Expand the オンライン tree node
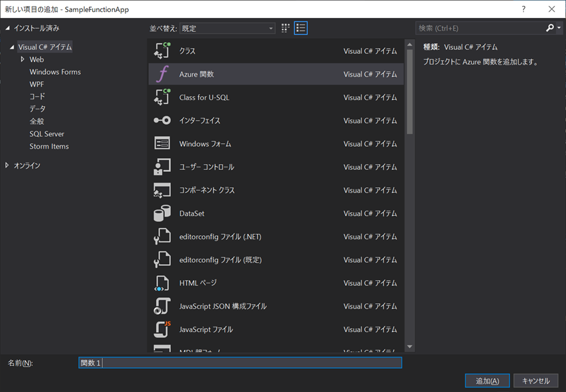The width and height of the screenshot is (566, 392). point(7,165)
